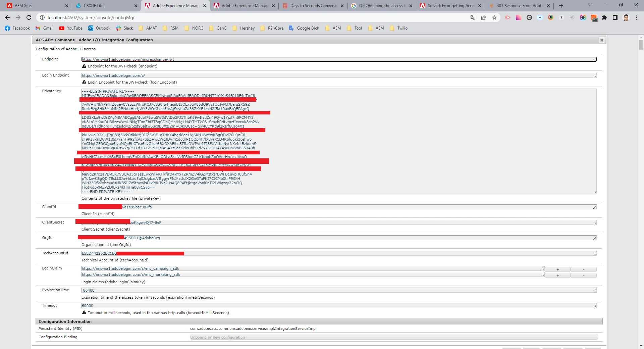Switch to the Days to Seconds Conversion tab
The height and width of the screenshot is (349, 644).
point(313,6)
